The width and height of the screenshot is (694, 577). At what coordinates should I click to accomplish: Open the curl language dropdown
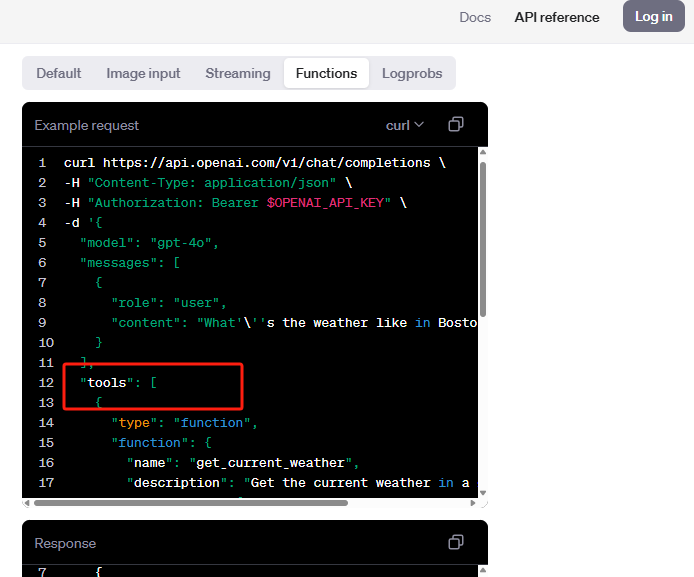405,125
